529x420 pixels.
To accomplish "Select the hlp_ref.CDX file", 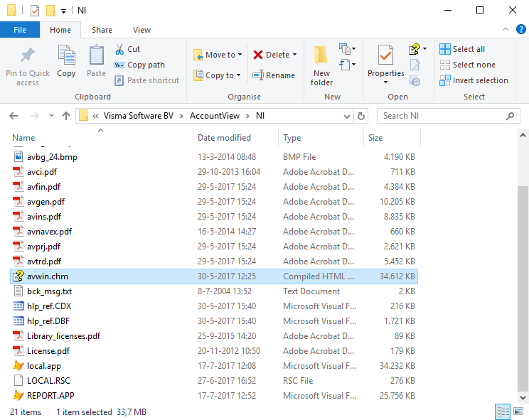I will coord(214,306).
